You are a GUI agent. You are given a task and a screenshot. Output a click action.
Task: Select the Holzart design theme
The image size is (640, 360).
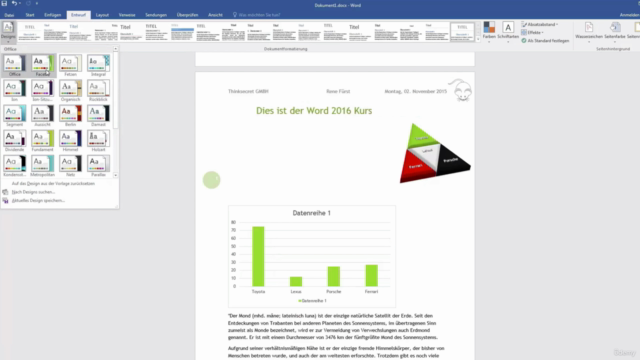pyautogui.click(x=98, y=141)
